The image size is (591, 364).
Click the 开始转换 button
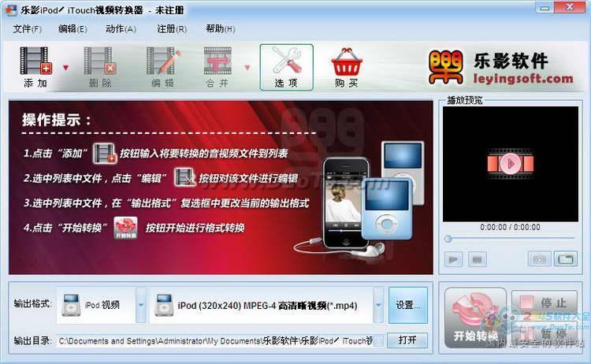pos(476,318)
